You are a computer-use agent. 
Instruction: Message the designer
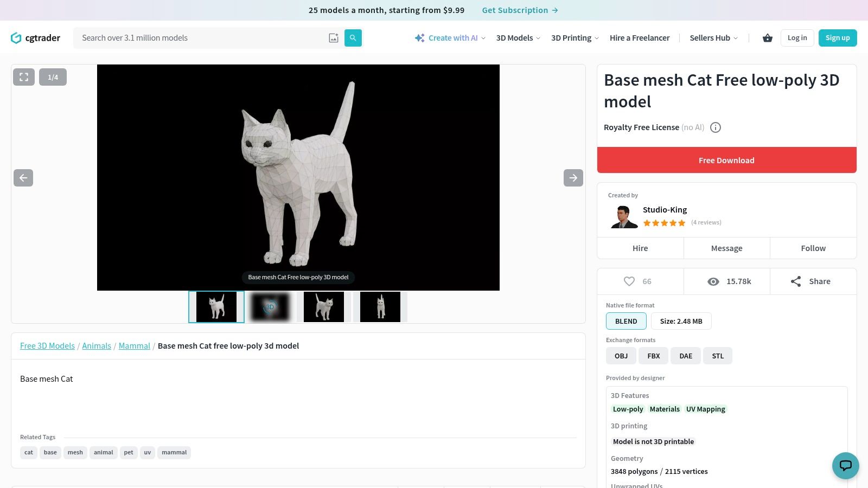coord(727,248)
